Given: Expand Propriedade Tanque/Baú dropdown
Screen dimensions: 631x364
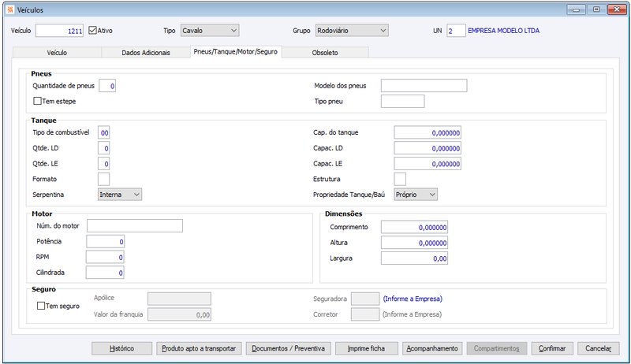Looking at the screenshot, I should tap(416, 195).
